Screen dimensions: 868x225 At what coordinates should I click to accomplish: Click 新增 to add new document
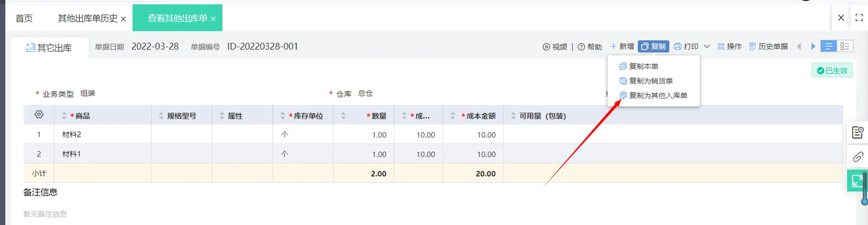click(622, 47)
